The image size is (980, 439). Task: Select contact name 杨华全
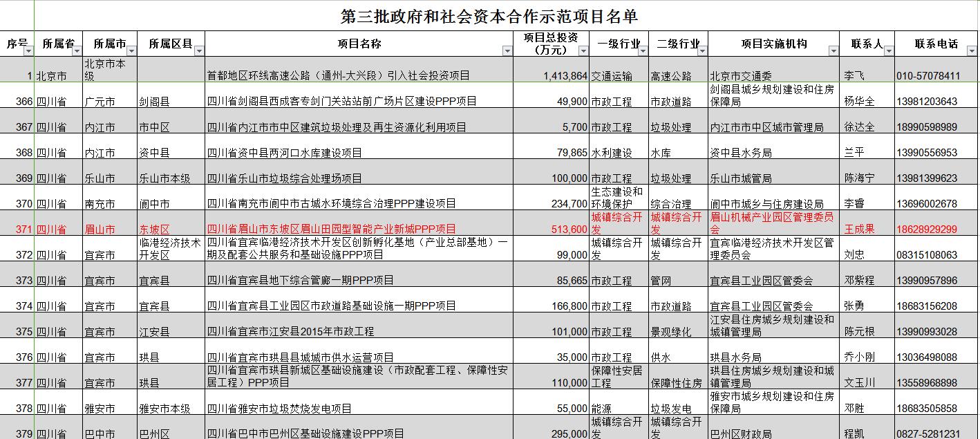point(867,95)
